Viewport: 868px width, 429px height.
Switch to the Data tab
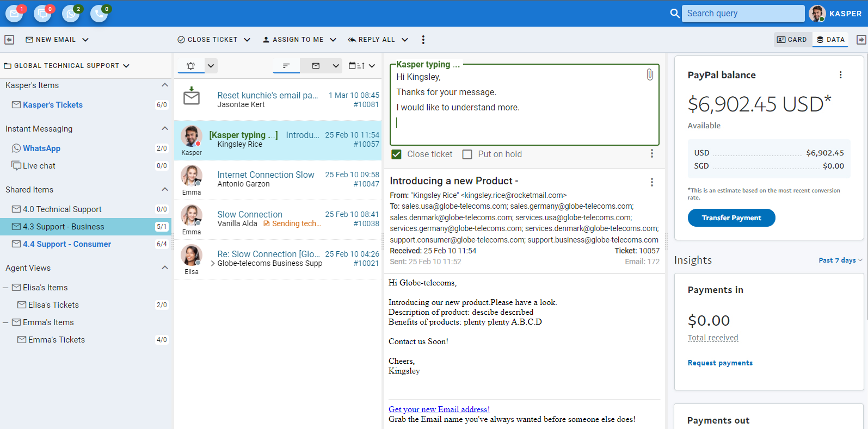[830, 40]
